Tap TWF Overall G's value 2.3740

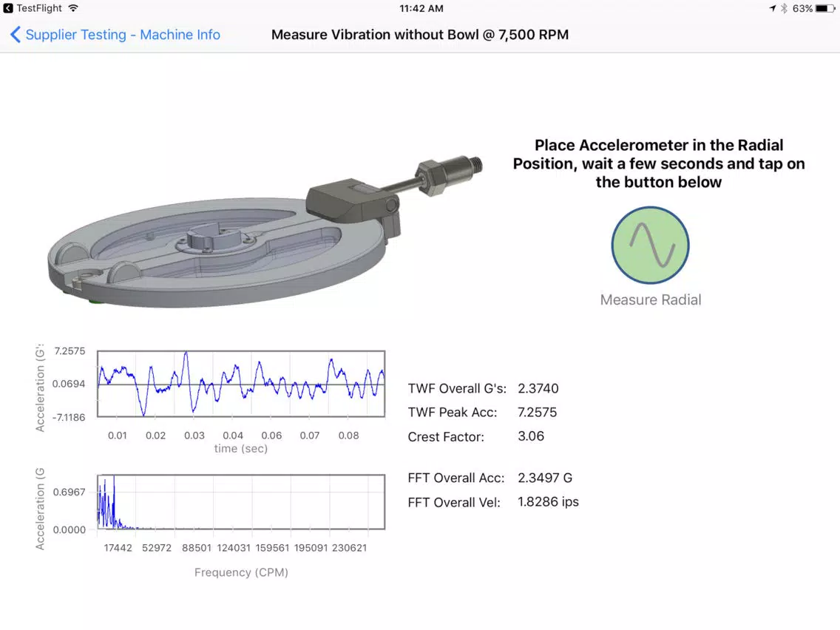[x=538, y=388]
